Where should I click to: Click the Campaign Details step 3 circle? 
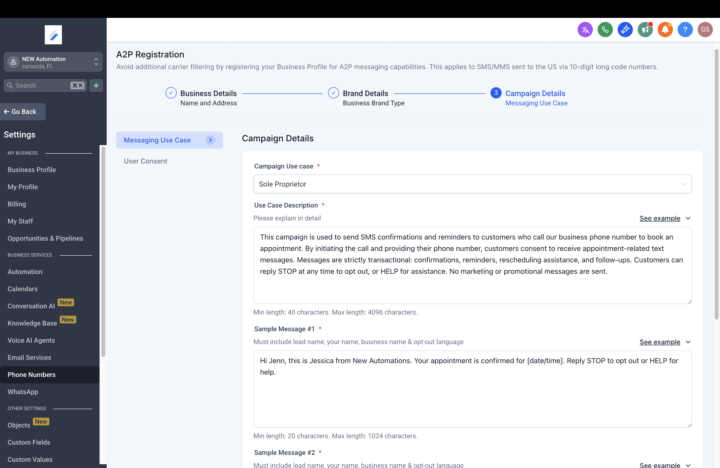point(496,93)
